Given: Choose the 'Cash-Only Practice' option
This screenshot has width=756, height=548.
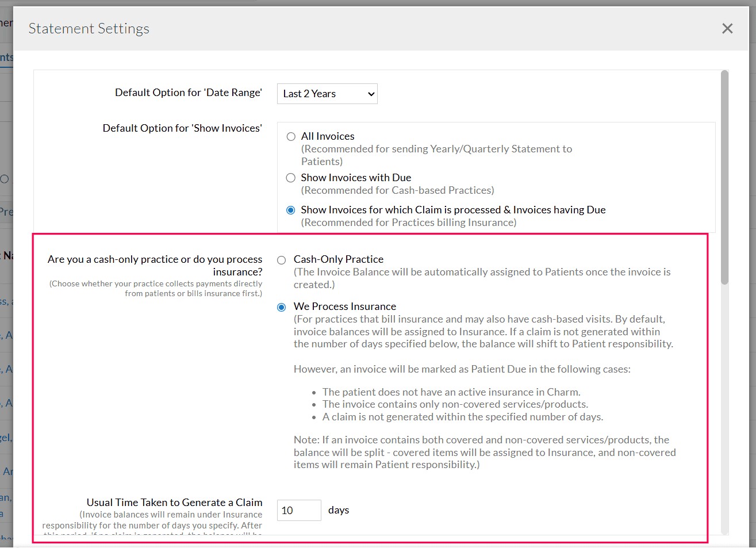Looking at the screenshot, I should point(281,260).
